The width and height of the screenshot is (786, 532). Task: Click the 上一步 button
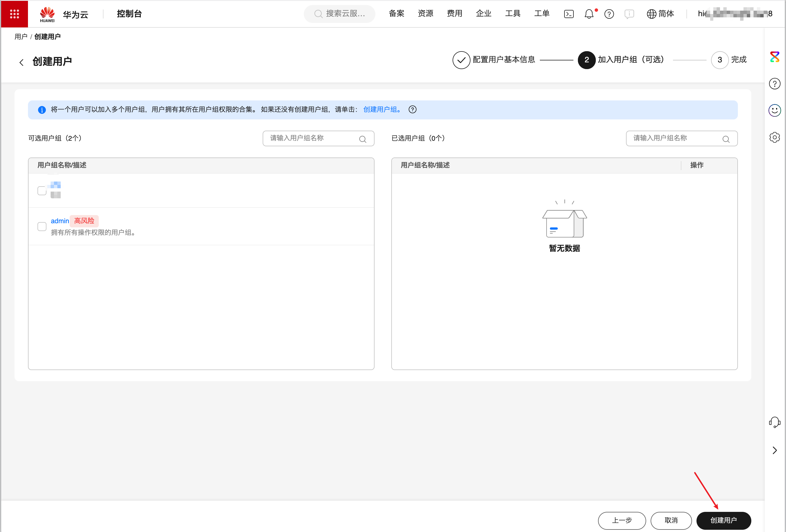point(622,520)
